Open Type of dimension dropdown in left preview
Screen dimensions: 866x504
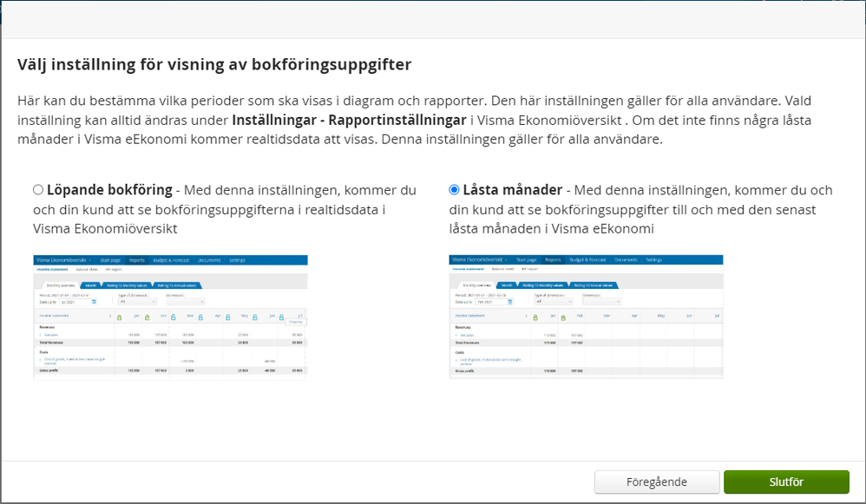point(137,302)
